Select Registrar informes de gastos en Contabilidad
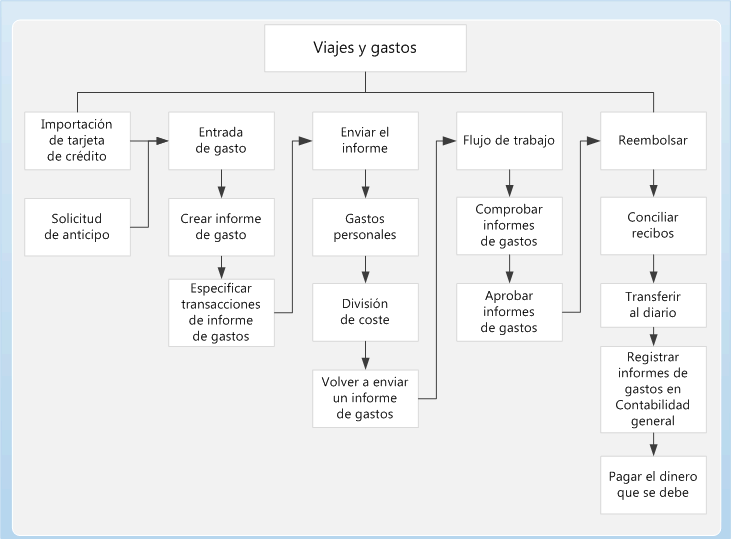The width and height of the screenshot is (731, 539). (653, 389)
